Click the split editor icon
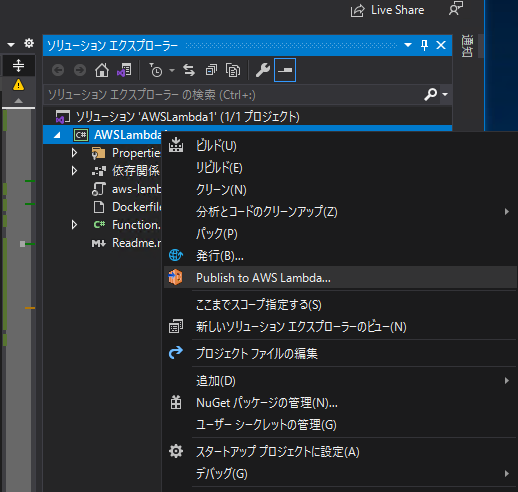The height and width of the screenshot is (492, 518). (19, 66)
